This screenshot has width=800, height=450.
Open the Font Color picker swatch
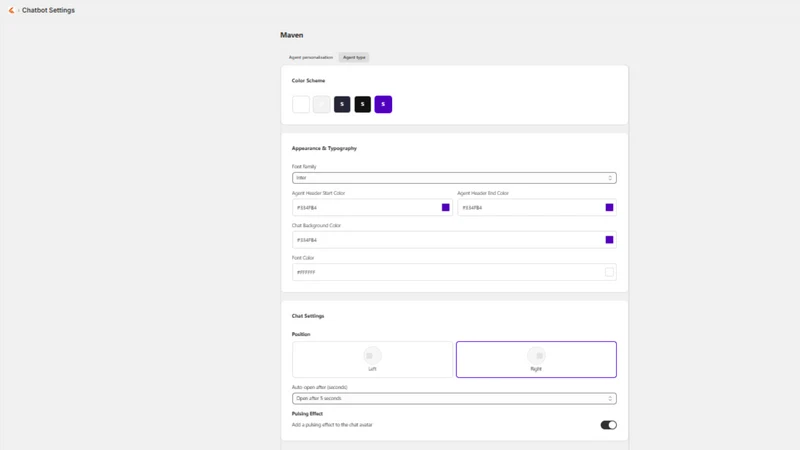click(x=609, y=272)
